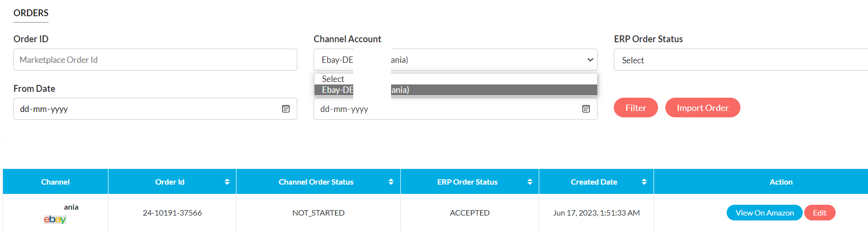Image resolution: width=868 pixels, height=245 pixels.
Task: Sort by Created Date column arrows
Action: 644,182
